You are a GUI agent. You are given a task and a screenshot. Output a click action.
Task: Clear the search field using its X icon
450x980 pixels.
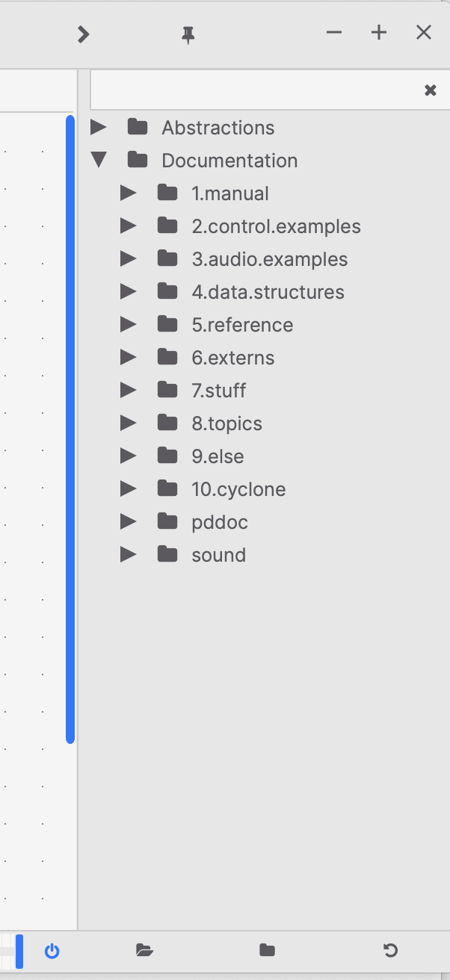coord(430,90)
